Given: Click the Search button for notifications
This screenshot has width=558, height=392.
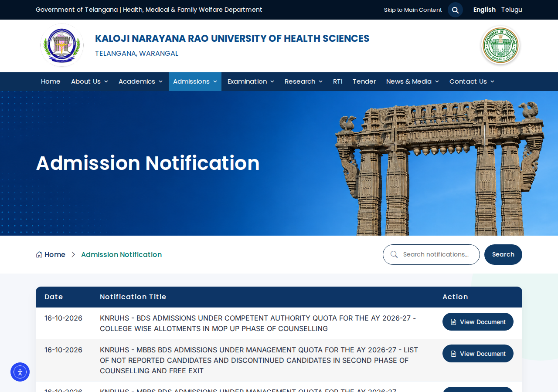Looking at the screenshot, I should (503, 254).
